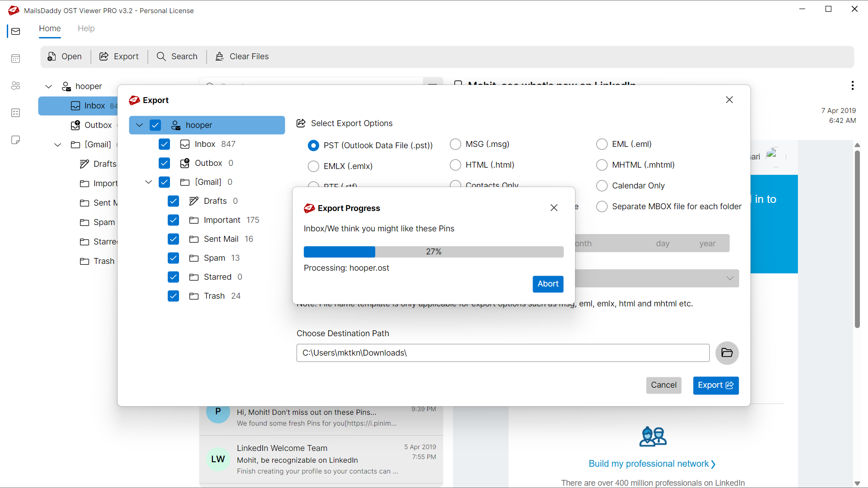868x488 pixels.
Task: Collapse the hooper node in export tree
Action: tap(139, 125)
